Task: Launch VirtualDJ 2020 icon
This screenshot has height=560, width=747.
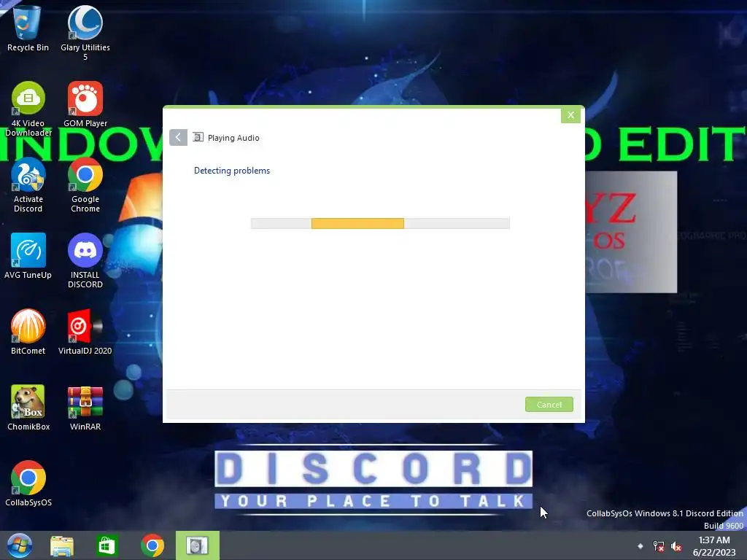Action: 85,332
